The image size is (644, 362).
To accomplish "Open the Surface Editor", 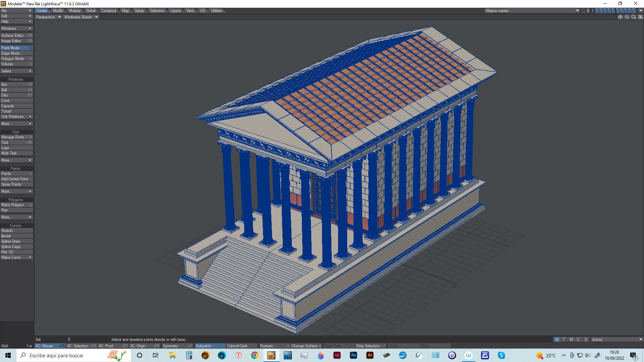I will [16, 36].
